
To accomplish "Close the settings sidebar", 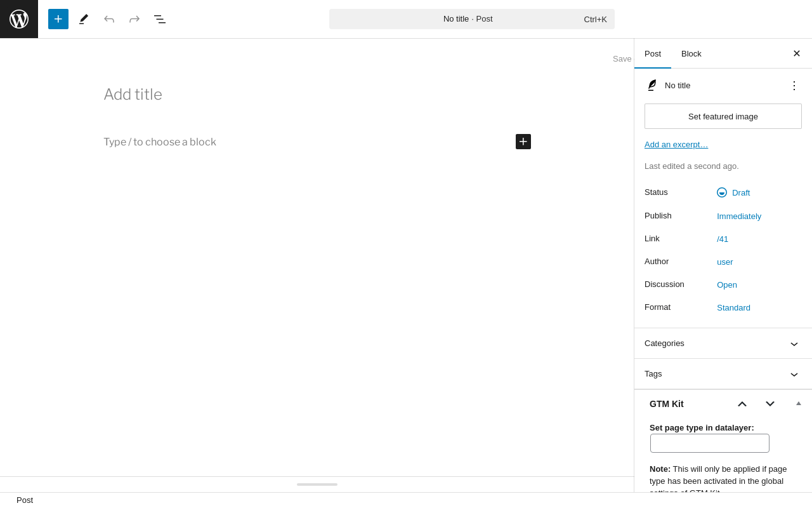I will (797, 54).
